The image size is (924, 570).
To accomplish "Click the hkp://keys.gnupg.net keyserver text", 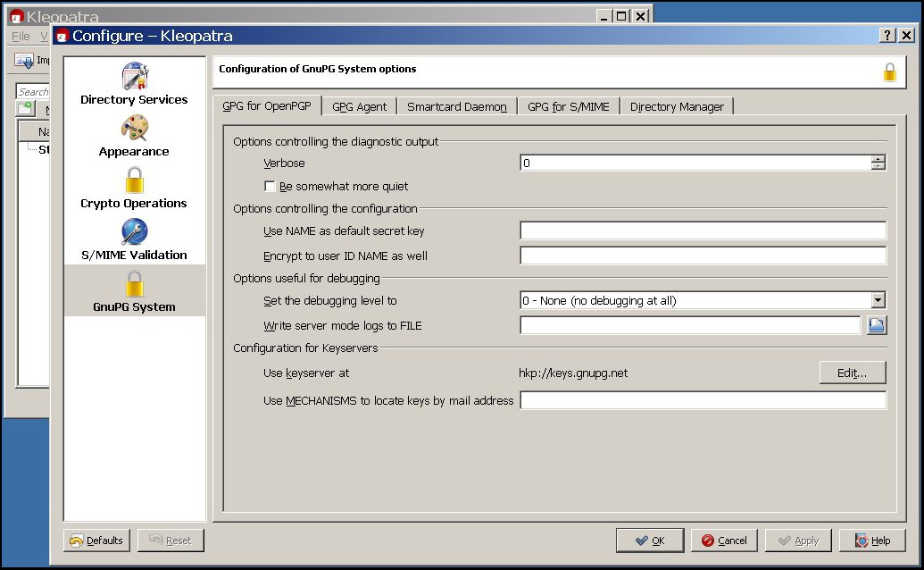I will (x=573, y=373).
